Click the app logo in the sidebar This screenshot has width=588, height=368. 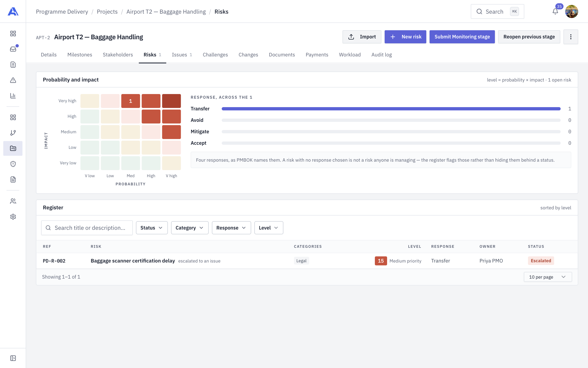click(x=13, y=11)
